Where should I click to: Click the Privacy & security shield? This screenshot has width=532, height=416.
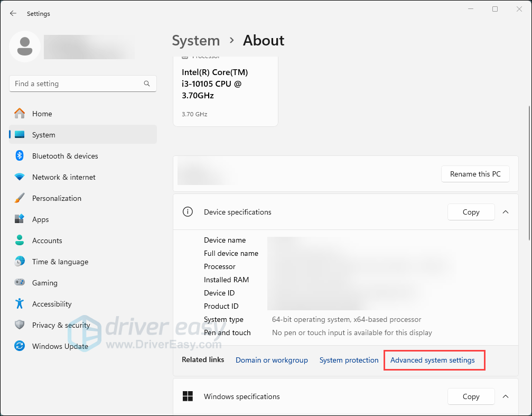(20, 325)
